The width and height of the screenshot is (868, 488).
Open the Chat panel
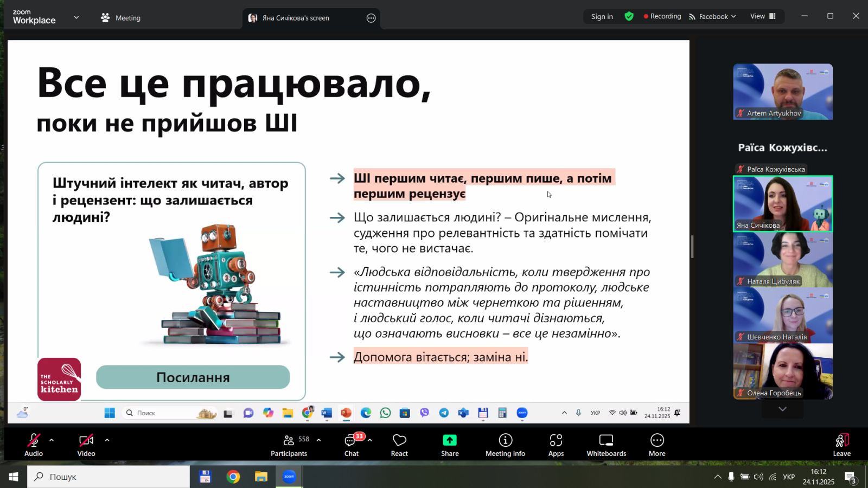click(x=351, y=445)
